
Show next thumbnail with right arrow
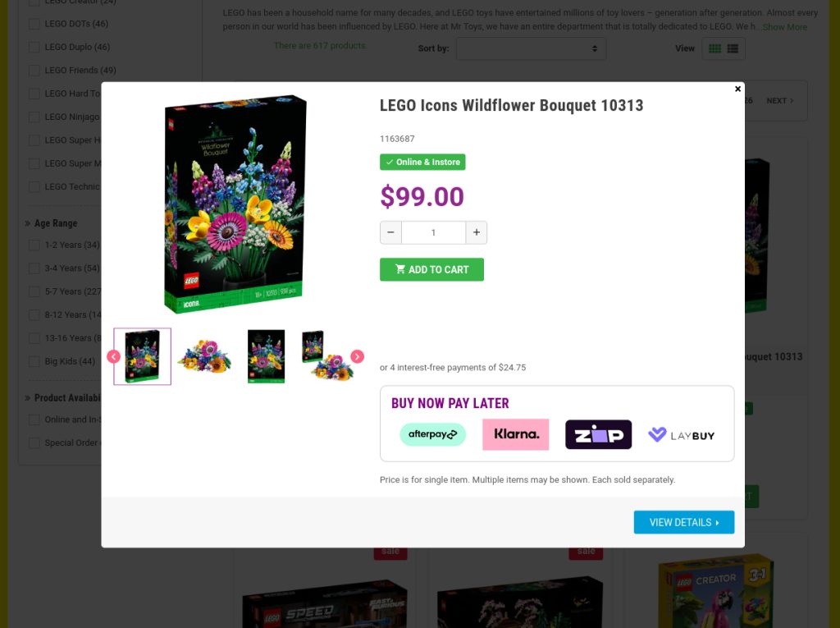click(x=358, y=356)
